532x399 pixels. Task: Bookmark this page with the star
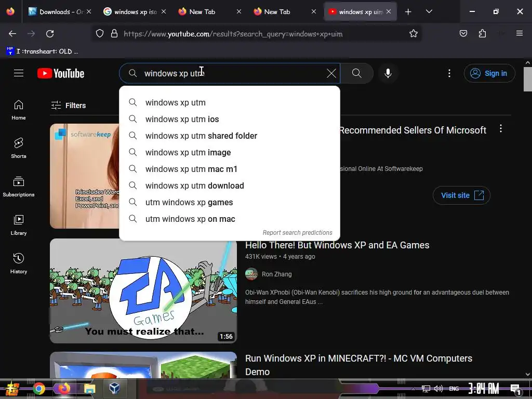pyautogui.click(x=413, y=33)
